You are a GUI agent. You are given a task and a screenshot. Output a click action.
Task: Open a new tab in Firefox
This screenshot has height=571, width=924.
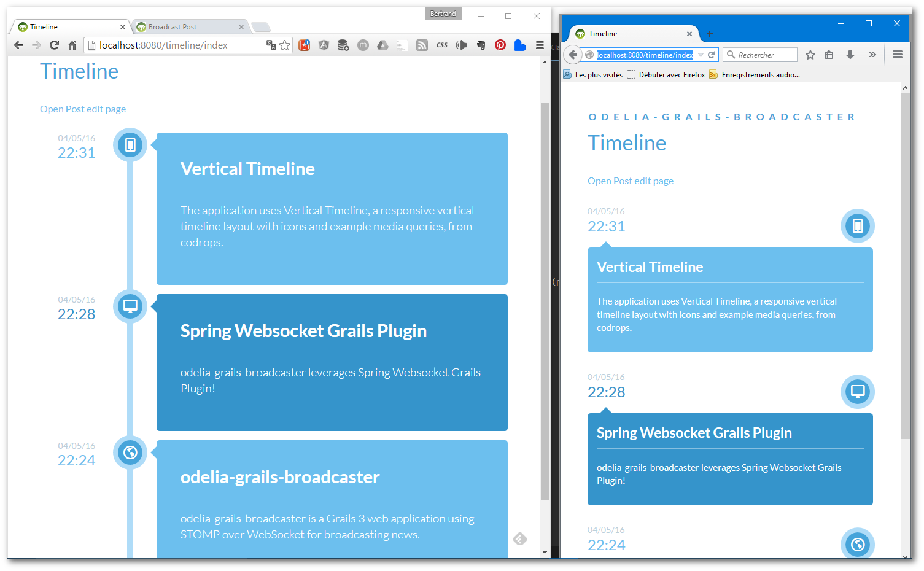point(710,34)
